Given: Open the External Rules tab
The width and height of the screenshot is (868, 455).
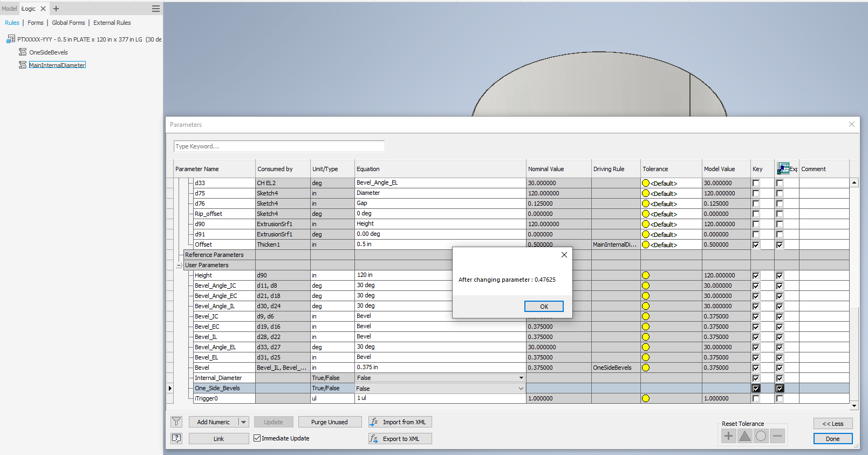Looking at the screenshot, I should pos(112,23).
